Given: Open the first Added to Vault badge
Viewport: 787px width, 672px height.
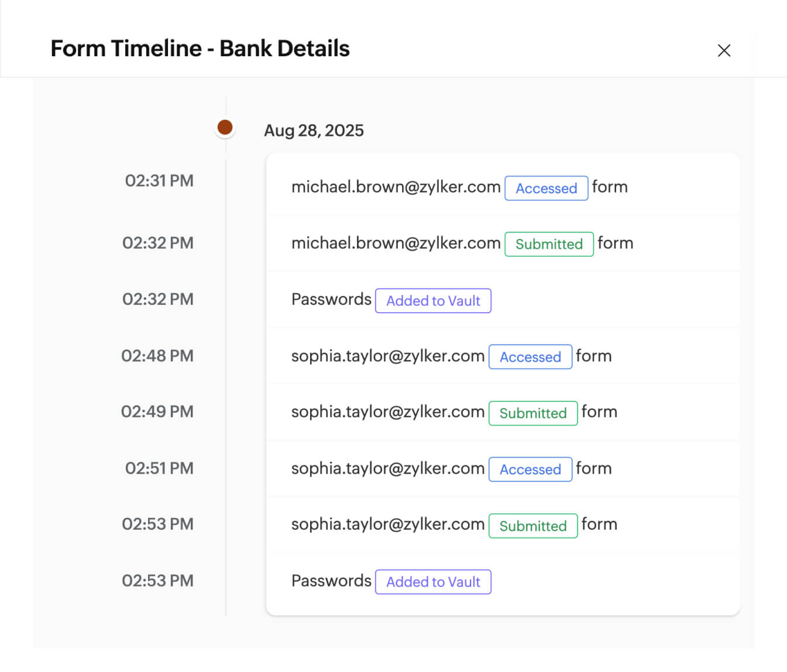Looking at the screenshot, I should 433,300.
